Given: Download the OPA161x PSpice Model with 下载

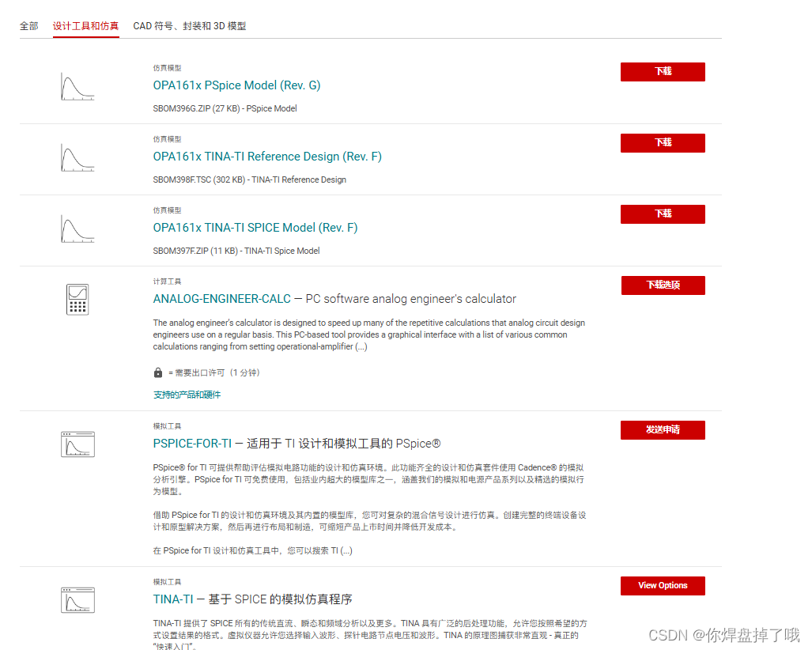Looking at the screenshot, I should (x=663, y=72).
